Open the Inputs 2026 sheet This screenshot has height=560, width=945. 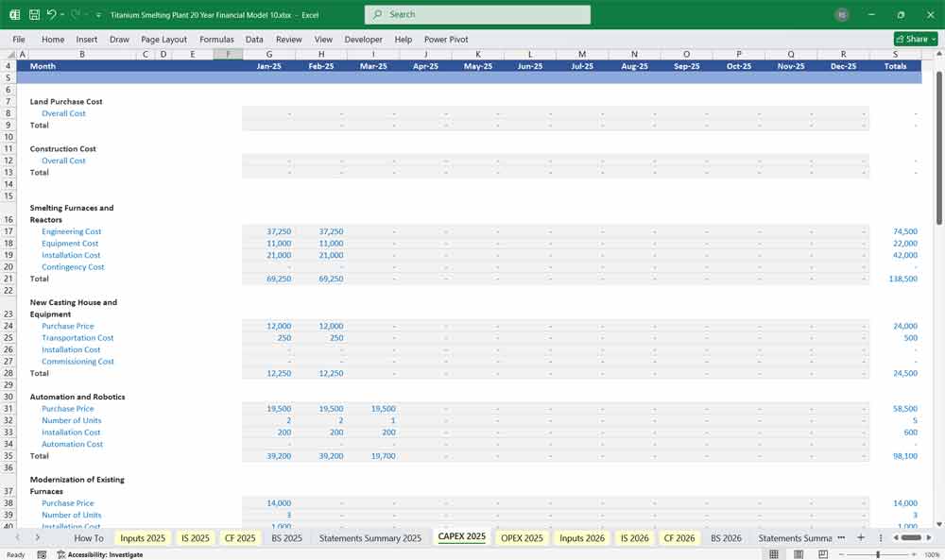pos(582,537)
